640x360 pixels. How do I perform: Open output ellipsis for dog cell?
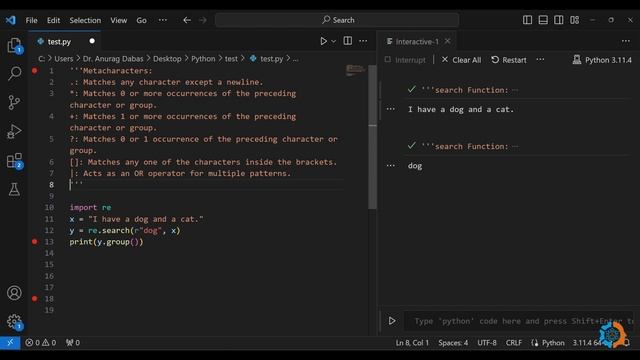point(391,165)
